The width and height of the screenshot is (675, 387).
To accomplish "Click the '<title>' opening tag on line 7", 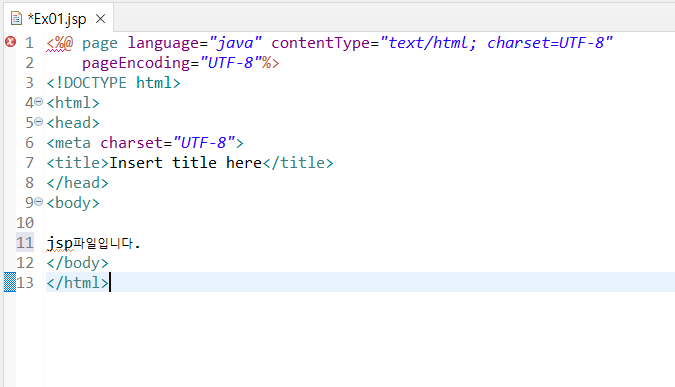I will [77, 163].
